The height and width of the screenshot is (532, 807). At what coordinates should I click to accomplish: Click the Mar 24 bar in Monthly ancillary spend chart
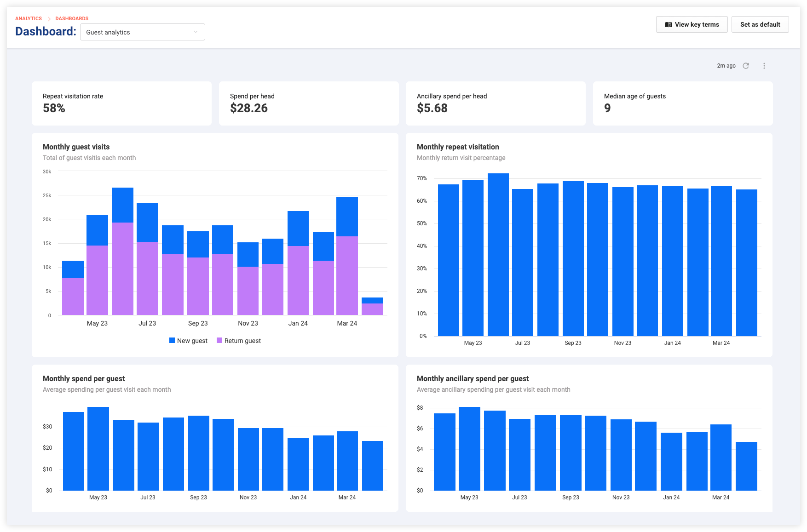point(721,458)
